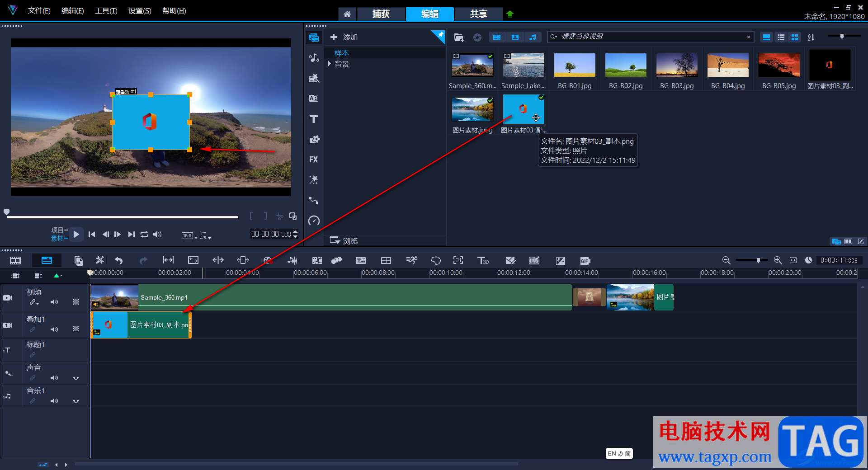Image resolution: width=868 pixels, height=470 pixels.
Task: Open the search options magnifier dropdown
Action: click(554, 37)
